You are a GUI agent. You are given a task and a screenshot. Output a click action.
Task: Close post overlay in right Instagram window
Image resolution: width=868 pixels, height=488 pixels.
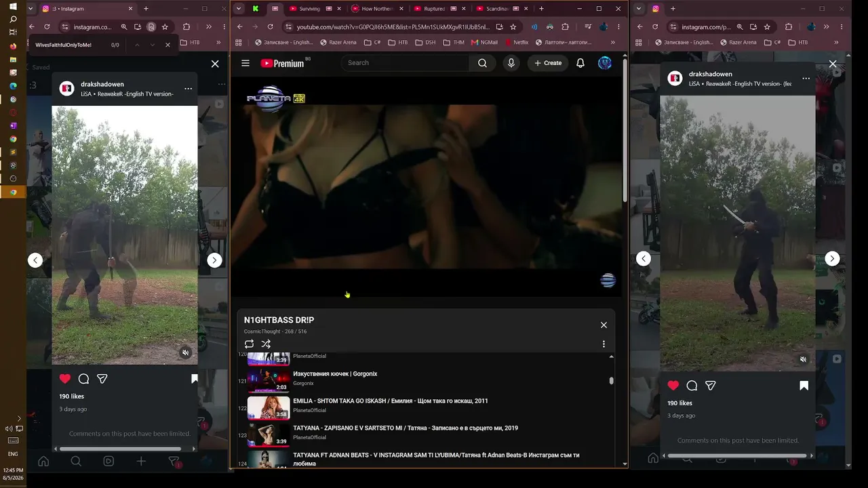(833, 64)
